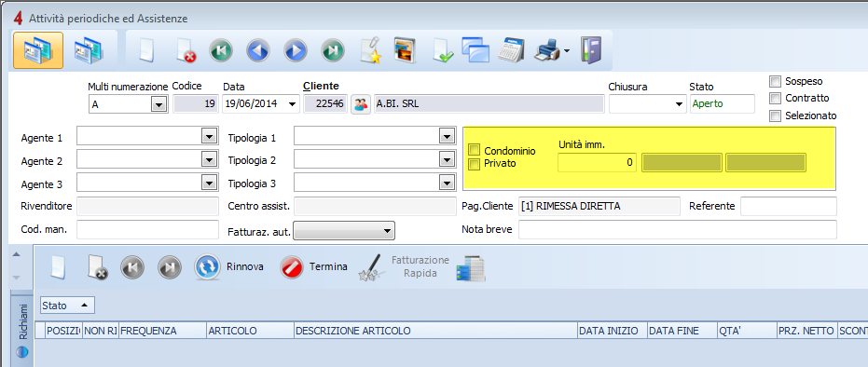Create a new record with blank page icon

tap(145, 51)
